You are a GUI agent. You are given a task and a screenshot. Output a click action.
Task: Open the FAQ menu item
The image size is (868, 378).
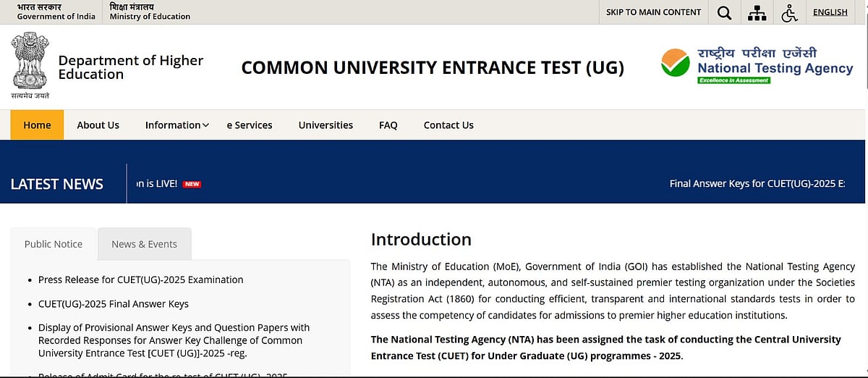pos(388,125)
